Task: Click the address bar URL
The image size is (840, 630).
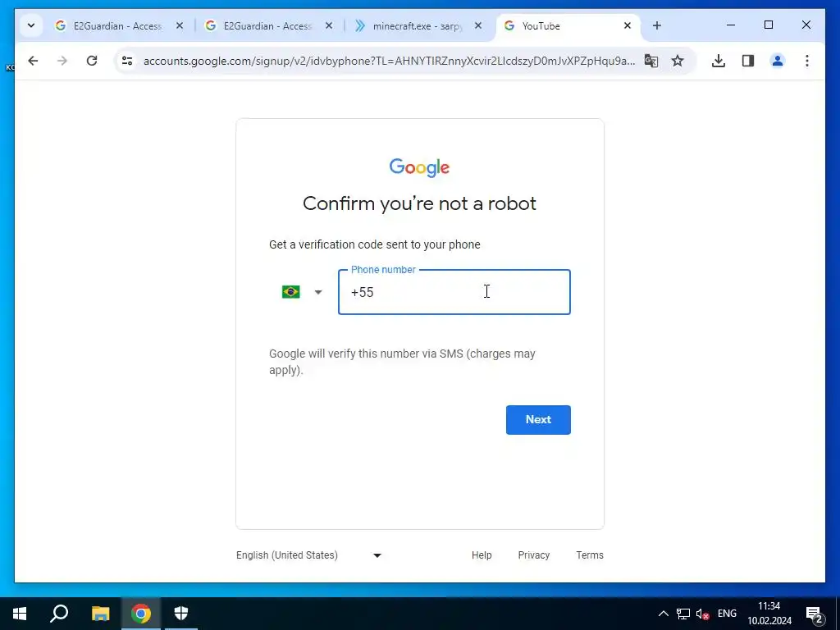Action: click(390, 61)
